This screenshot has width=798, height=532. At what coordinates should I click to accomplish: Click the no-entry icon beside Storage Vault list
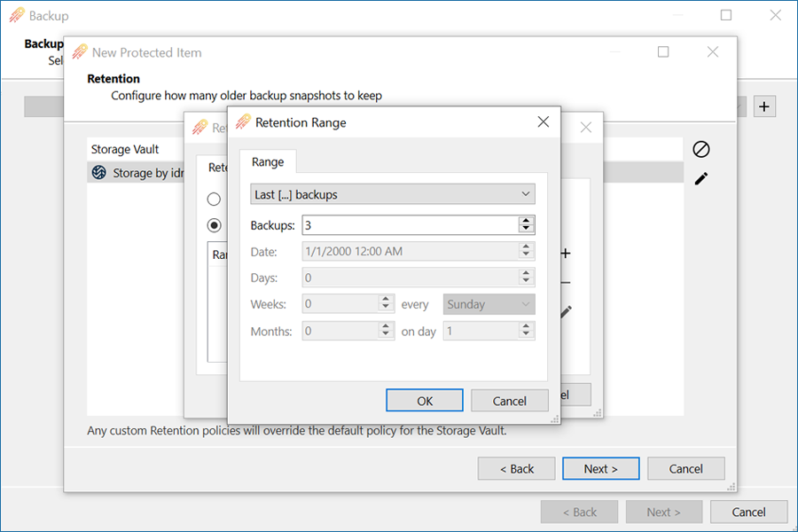point(700,149)
